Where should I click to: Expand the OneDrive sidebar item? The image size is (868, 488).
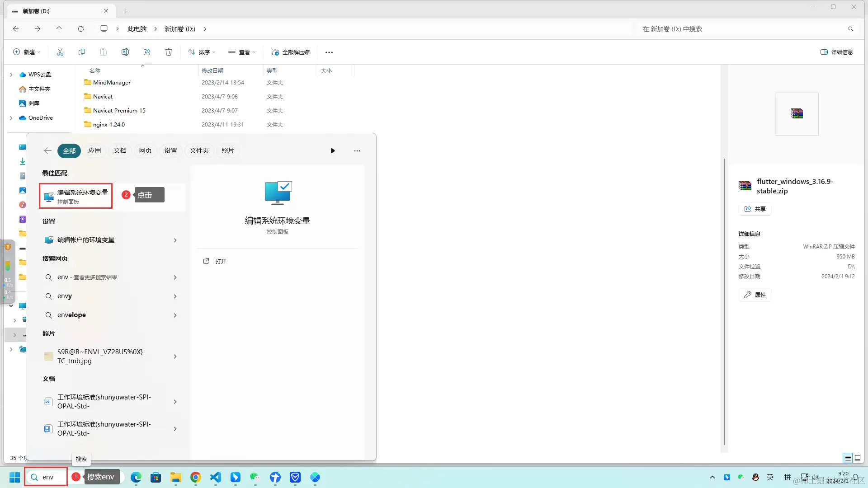click(11, 118)
